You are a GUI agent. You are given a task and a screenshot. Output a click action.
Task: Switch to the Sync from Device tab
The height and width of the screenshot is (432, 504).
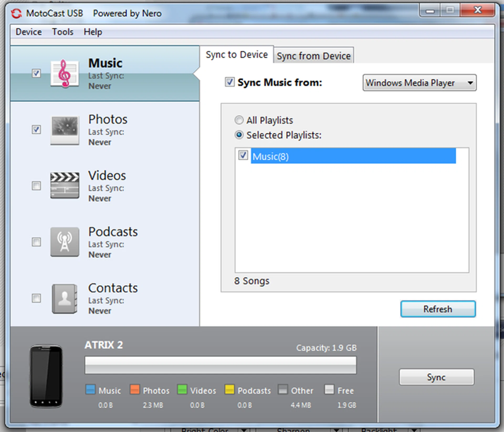tap(313, 55)
